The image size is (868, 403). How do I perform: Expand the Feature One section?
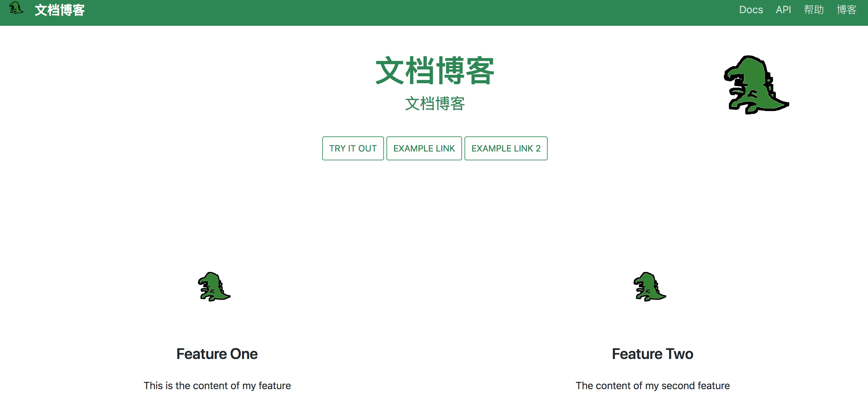(217, 353)
